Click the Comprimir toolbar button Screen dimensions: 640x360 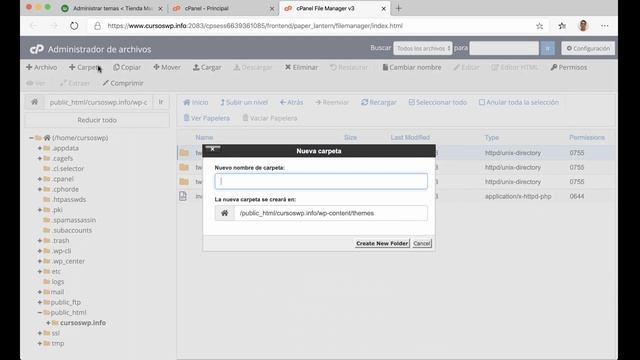point(123,83)
